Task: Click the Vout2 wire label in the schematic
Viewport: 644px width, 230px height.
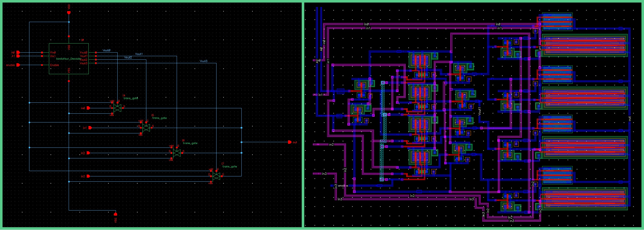Action: click(x=128, y=57)
